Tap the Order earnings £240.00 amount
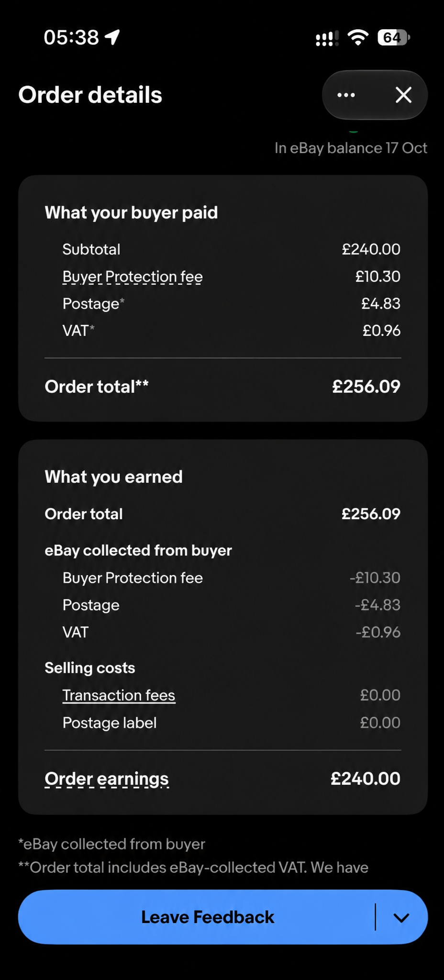 click(x=366, y=779)
